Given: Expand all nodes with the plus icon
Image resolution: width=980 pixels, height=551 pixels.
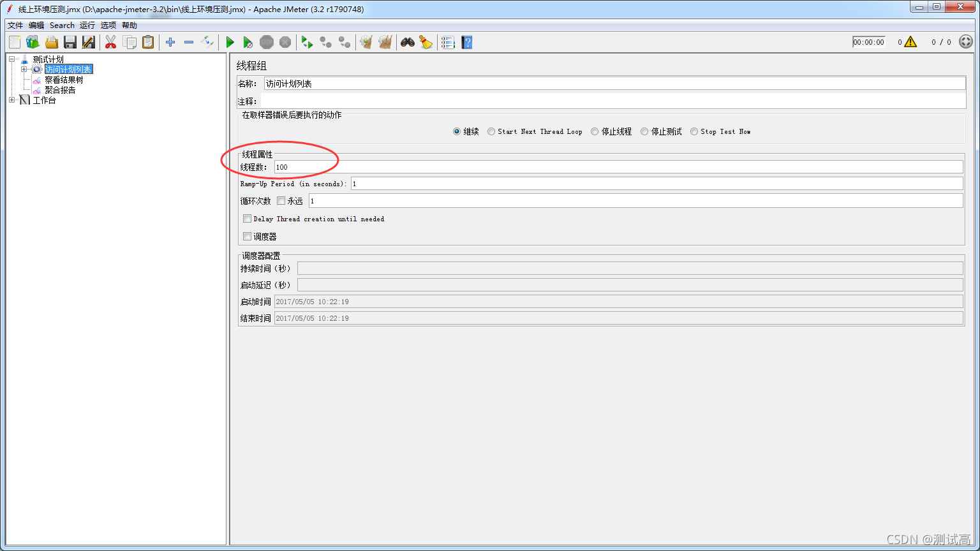Looking at the screenshot, I should [x=170, y=42].
